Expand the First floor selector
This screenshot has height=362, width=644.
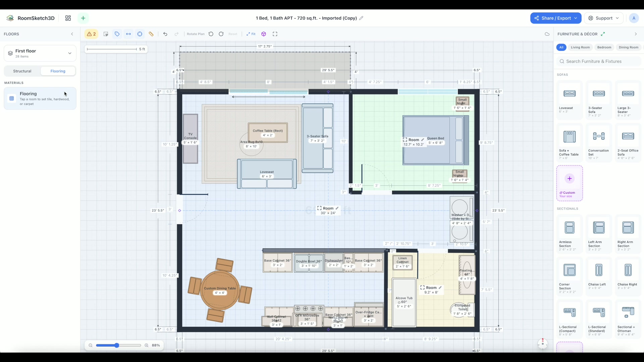[40, 53]
